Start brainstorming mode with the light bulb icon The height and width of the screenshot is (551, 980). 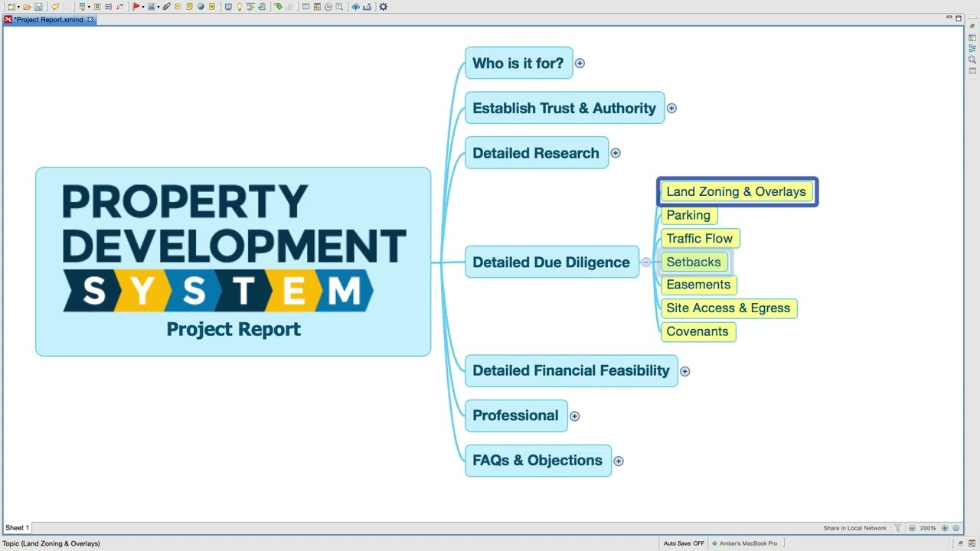tap(239, 6)
